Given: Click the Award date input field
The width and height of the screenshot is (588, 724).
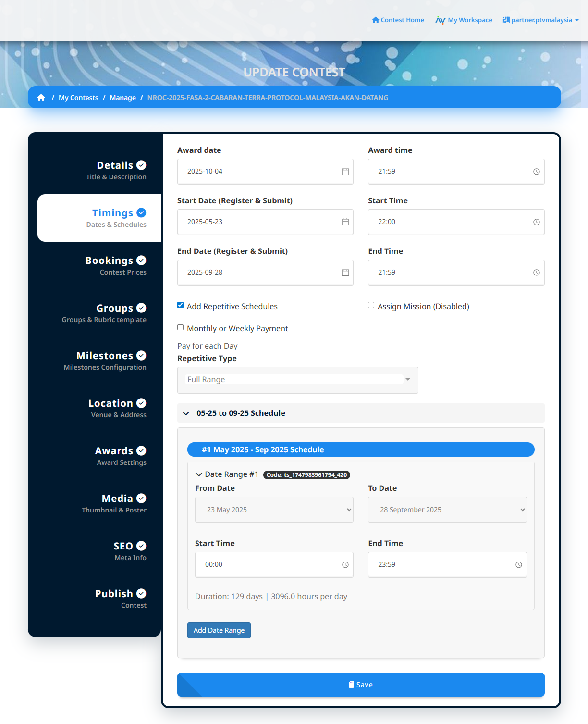Looking at the screenshot, I should [265, 172].
